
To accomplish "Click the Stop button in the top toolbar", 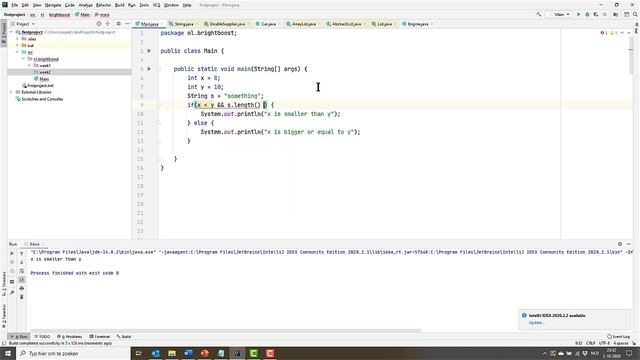I will (x=605, y=14).
